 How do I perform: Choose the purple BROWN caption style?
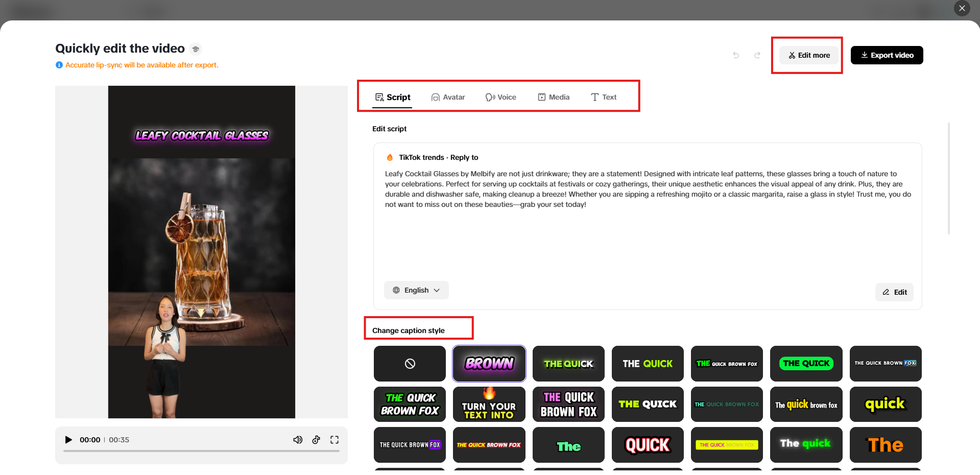pos(489,364)
